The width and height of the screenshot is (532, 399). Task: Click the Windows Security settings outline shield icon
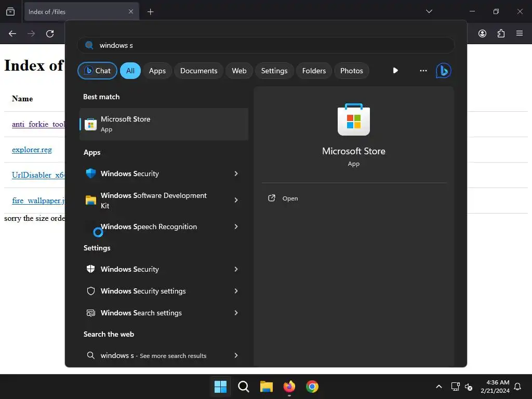point(90,291)
